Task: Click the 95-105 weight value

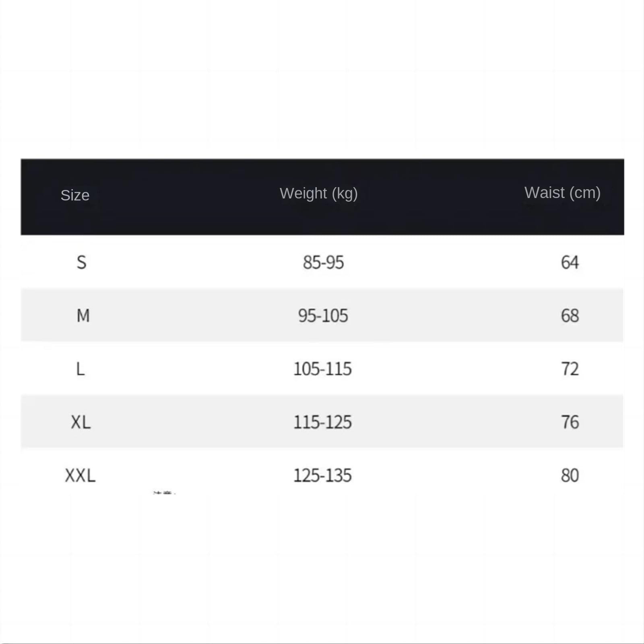Action: pyautogui.click(x=323, y=316)
